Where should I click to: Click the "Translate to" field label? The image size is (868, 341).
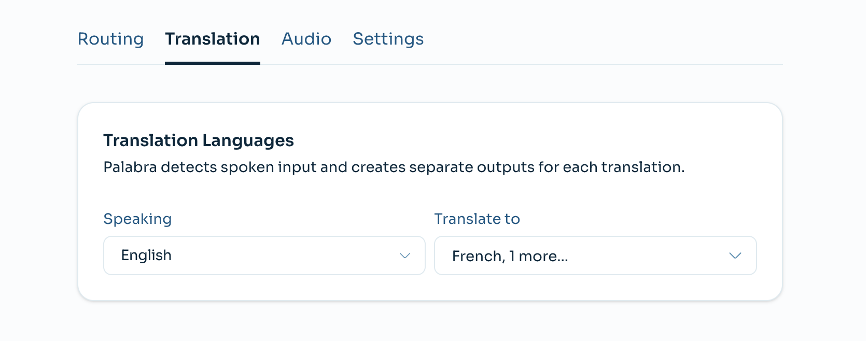tap(477, 219)
